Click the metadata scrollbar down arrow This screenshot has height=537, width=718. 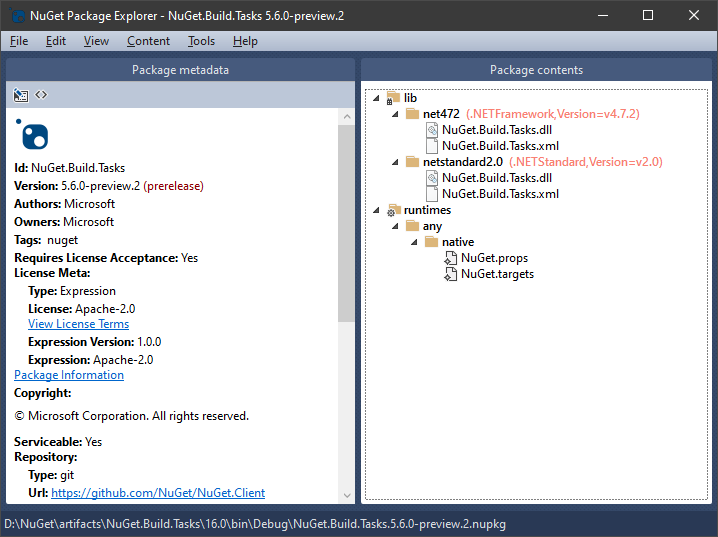[x=347, y=495]
